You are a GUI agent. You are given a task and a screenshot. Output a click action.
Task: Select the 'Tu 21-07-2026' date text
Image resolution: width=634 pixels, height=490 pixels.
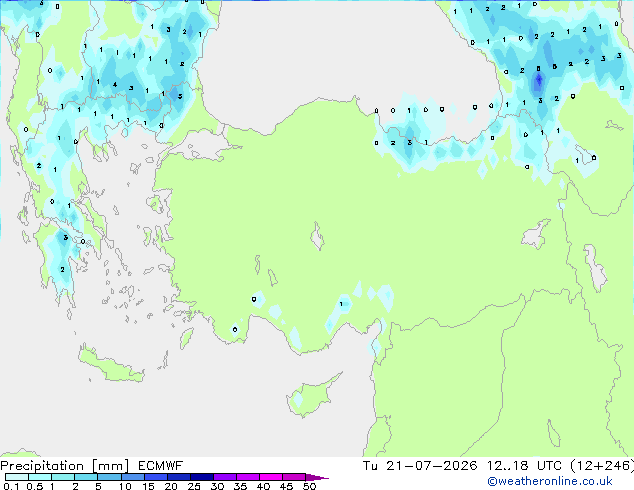pos(420,466)
